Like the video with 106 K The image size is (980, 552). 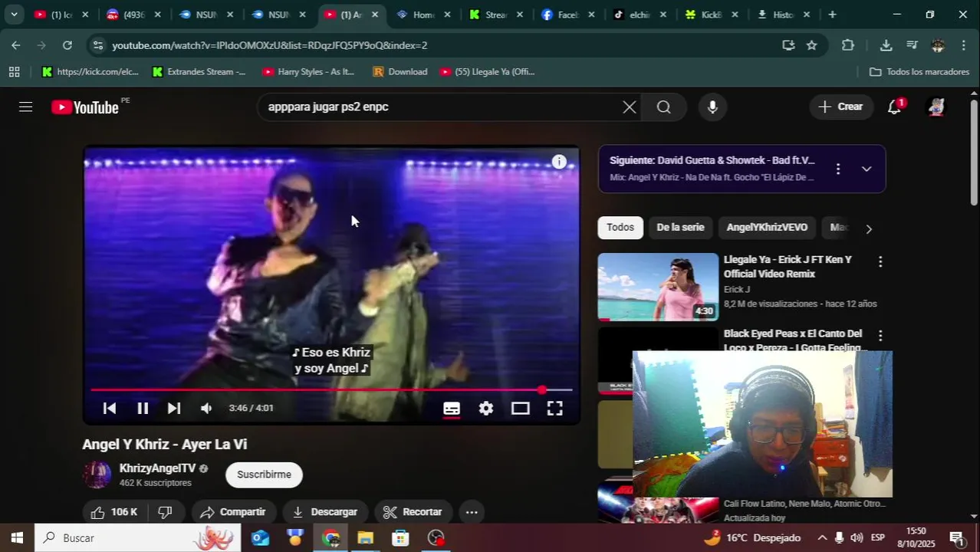coord(114,512)
